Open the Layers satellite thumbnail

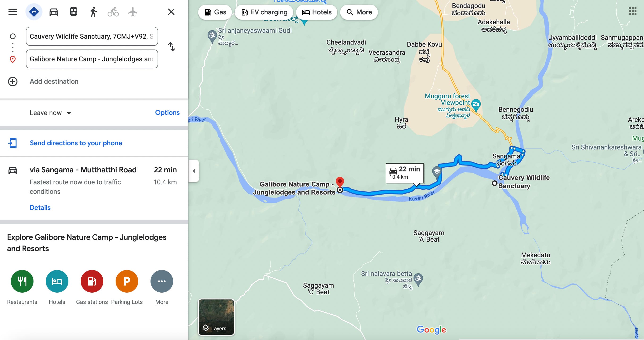click(216, 317)
